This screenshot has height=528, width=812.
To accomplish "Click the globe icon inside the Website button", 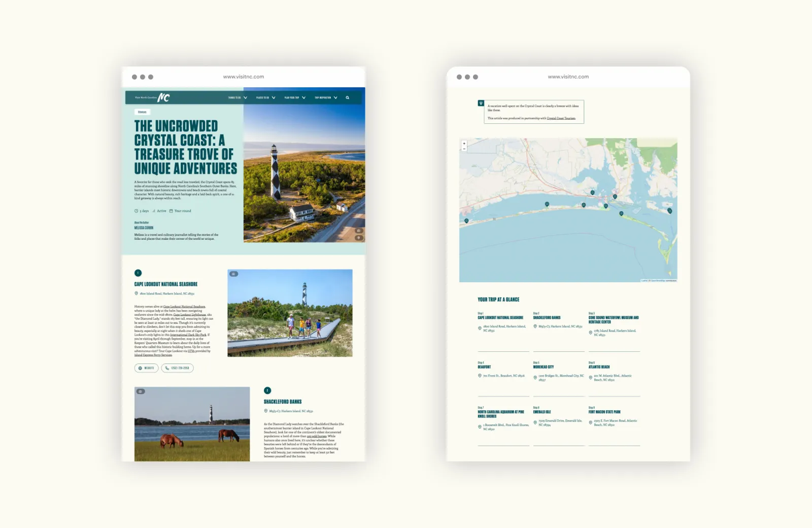I will pyautogui.click(x=140, y=368).
